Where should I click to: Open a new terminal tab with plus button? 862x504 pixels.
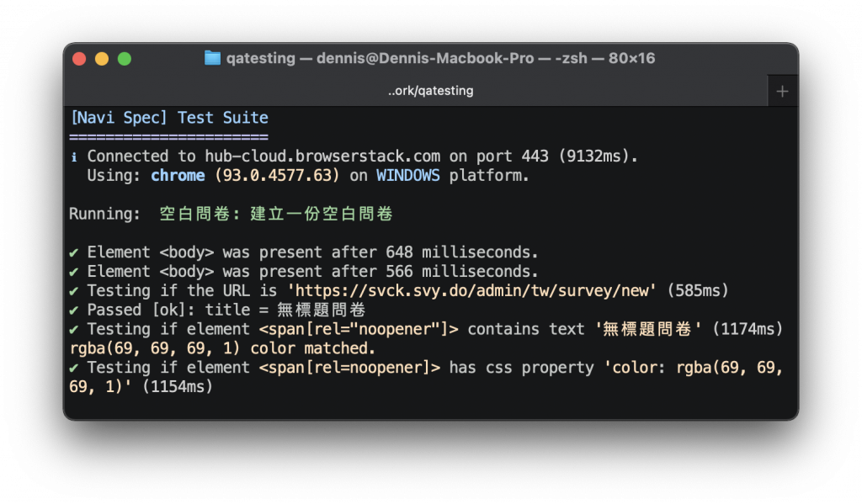coord(782,91)
